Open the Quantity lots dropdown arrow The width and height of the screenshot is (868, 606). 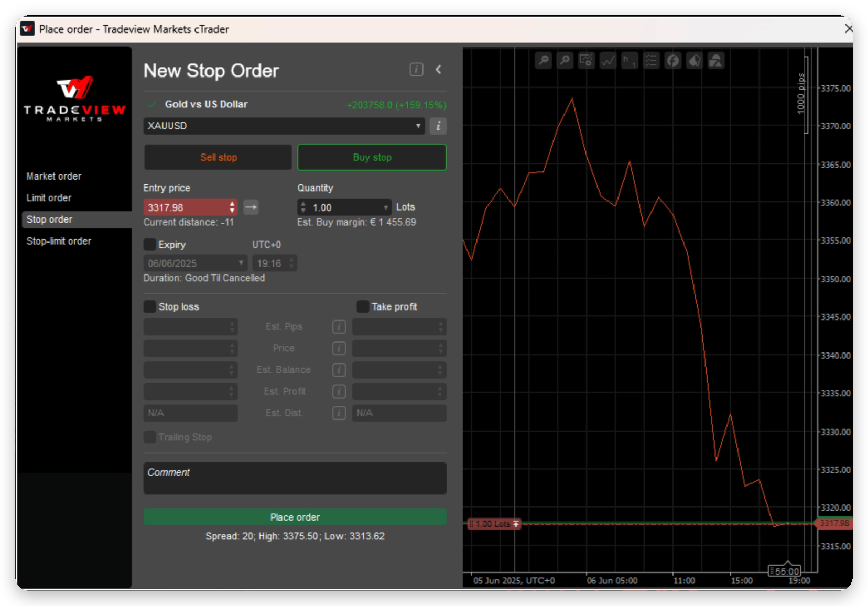[x=386, y=207]
